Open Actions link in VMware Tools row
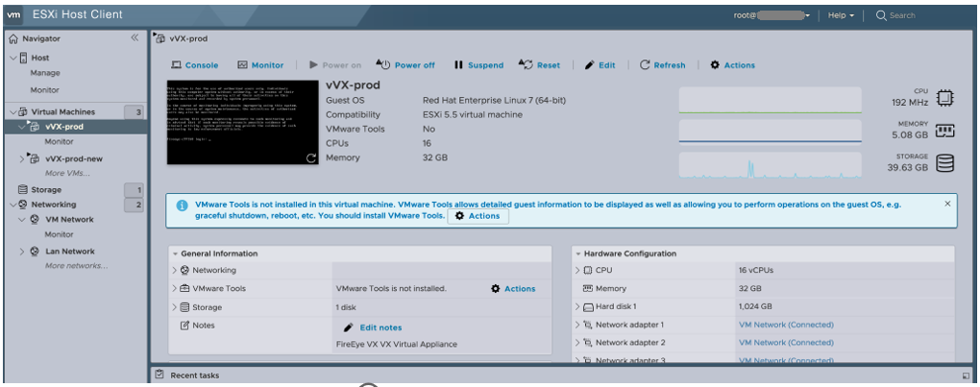This screenshot has height=387, width=980. (x=513, y=288)
